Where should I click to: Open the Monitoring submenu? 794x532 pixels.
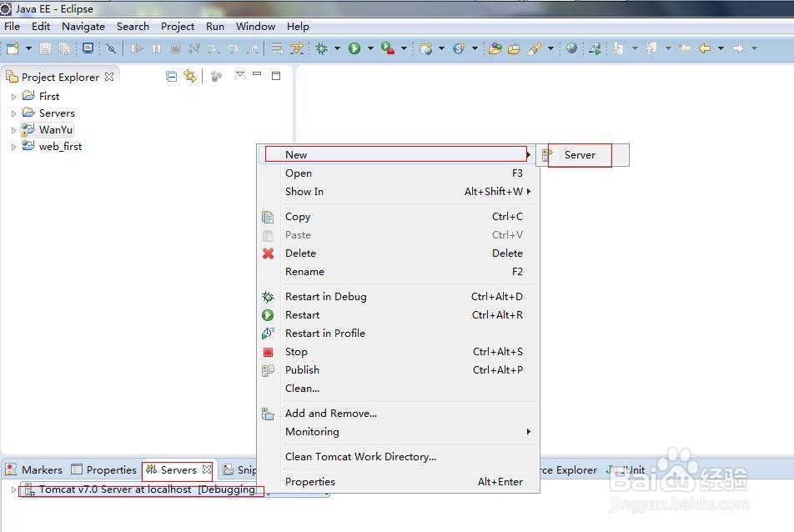pos(398,432)
